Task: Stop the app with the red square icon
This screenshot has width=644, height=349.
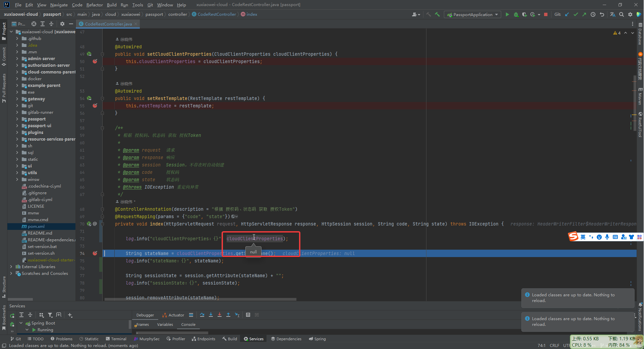Action: tap(546, 14)
